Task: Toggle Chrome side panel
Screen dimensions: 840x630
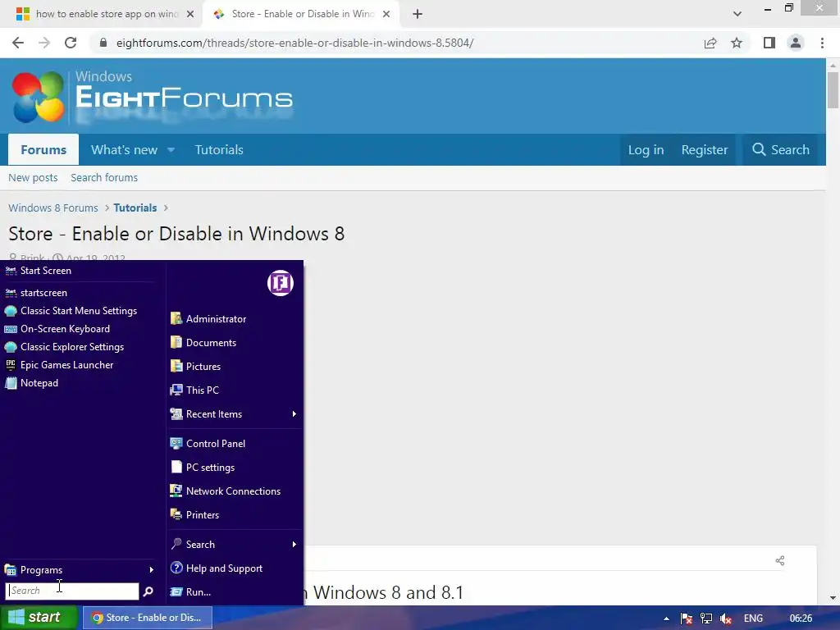Action: click(x=769, y=43)
